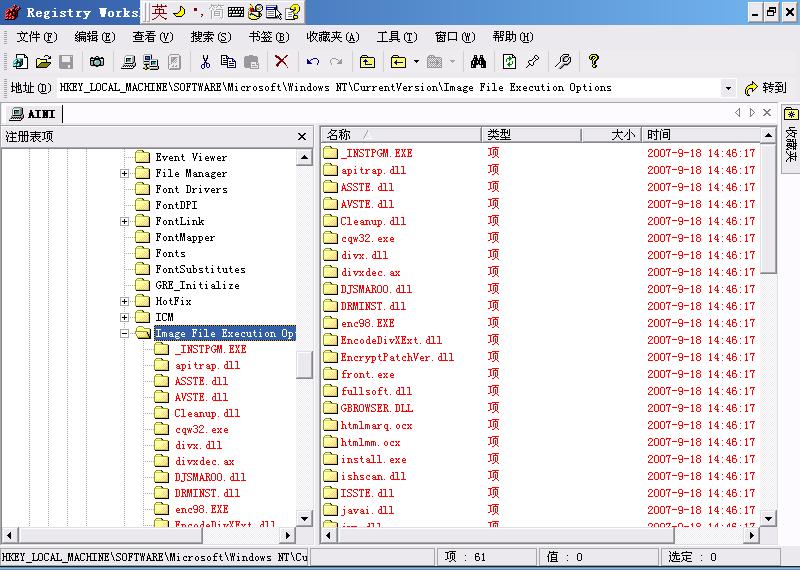Click the green Refresh icon in toolbar

510,62
